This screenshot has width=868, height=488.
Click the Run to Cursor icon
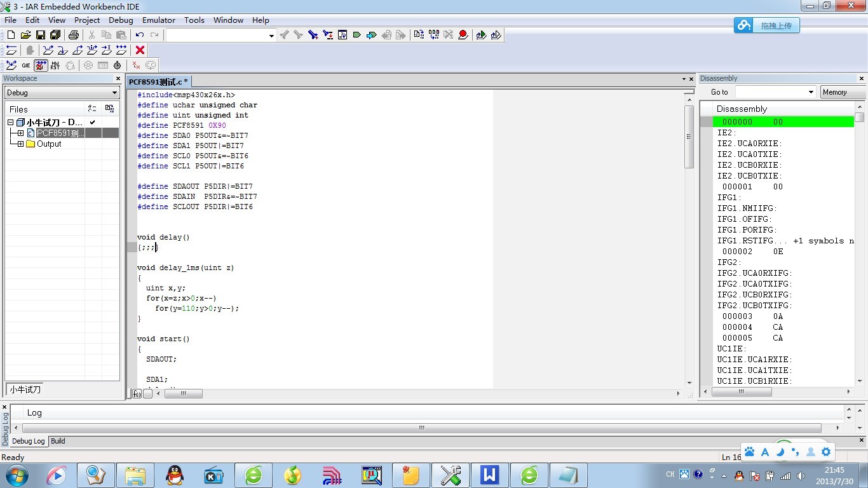pyautogui.click(x=107, y=50)
